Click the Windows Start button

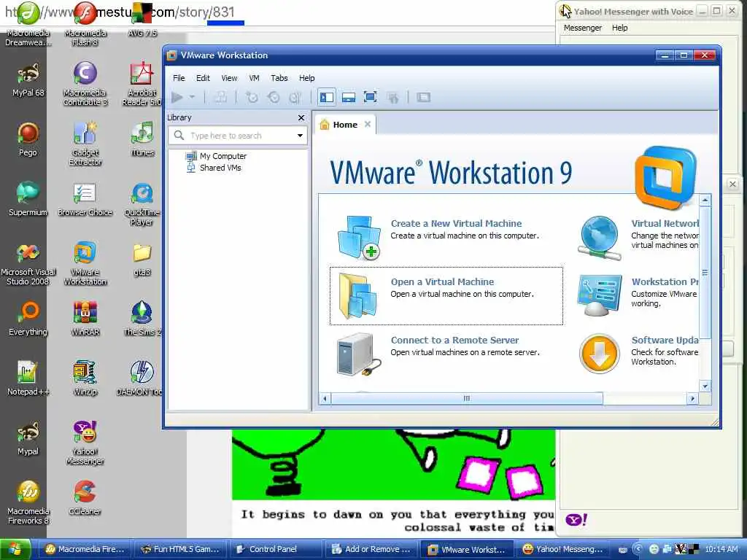point(16,549)
